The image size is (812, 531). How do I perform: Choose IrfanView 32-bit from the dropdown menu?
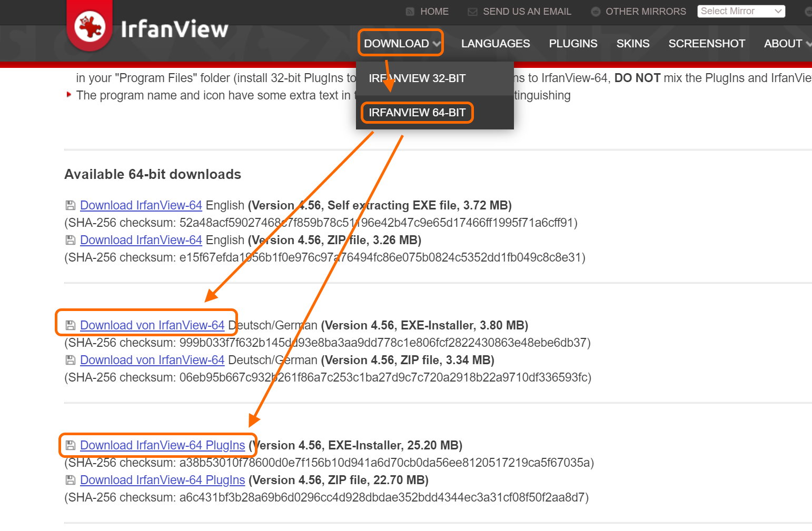point(417,78)
